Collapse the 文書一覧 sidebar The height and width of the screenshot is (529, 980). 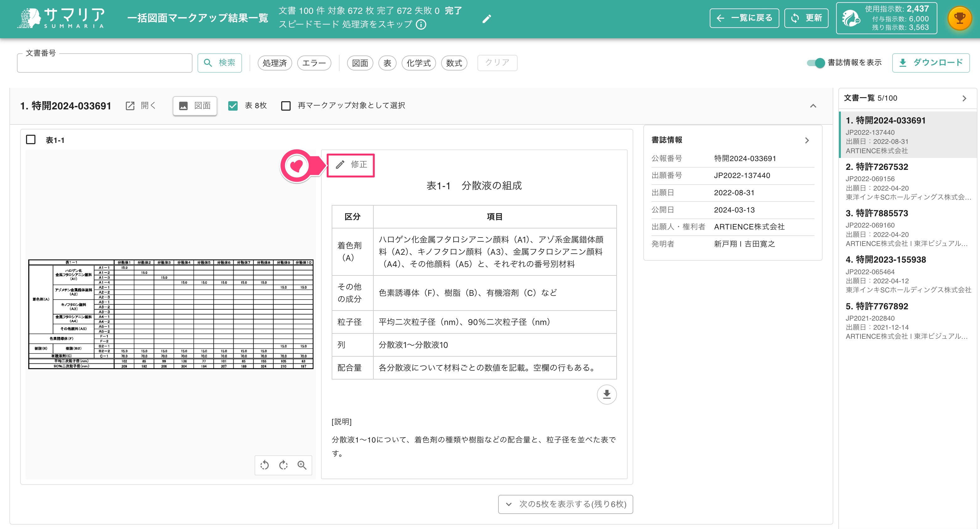click(964, 98)
